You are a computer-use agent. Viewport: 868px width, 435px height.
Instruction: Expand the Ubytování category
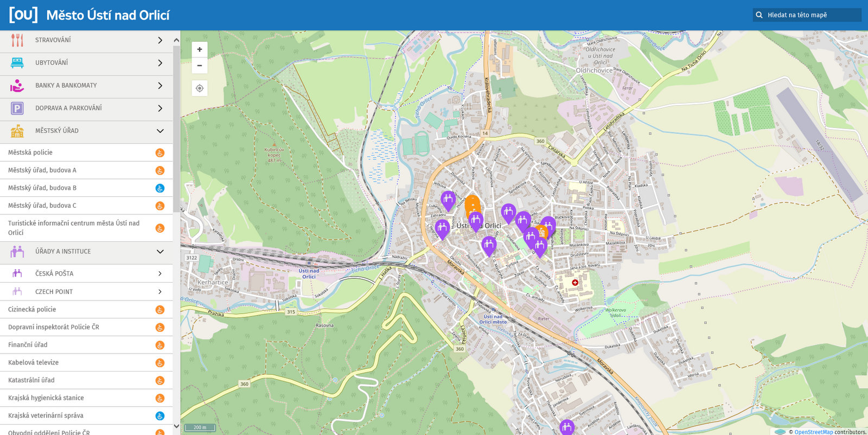(86, 63)
